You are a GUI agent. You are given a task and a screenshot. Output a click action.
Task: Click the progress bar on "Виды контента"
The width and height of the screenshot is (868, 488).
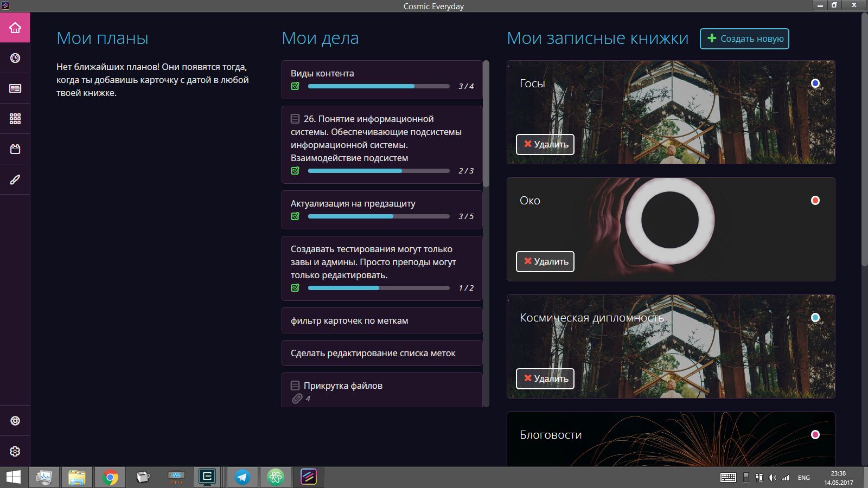[x=379, y=86]
